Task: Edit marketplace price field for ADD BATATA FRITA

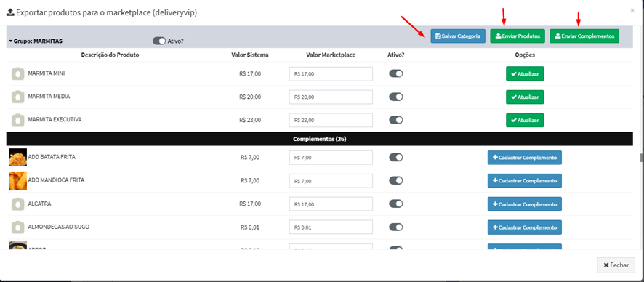Action: (x=331, y=158)
